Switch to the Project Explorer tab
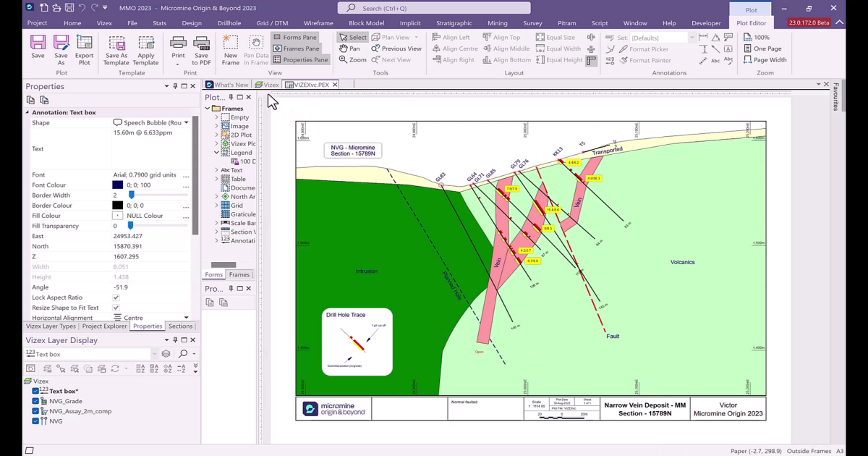 tap(104, 326)
